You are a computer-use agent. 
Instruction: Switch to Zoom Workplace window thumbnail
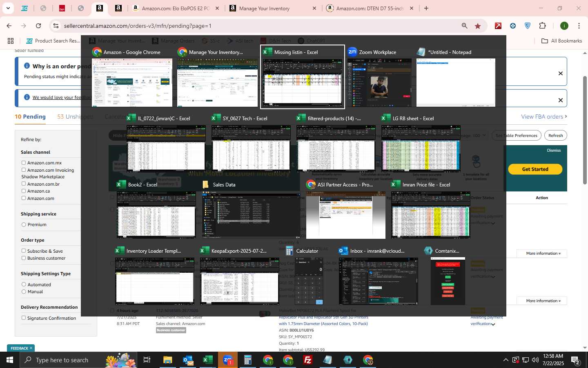click(x=379, y=77)
